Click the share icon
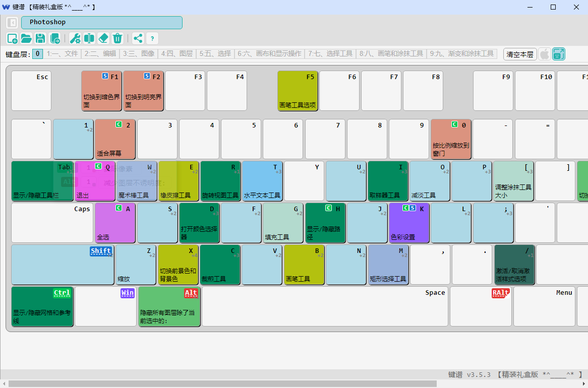The width and height of the screenshot is (588, 388). 138,38
